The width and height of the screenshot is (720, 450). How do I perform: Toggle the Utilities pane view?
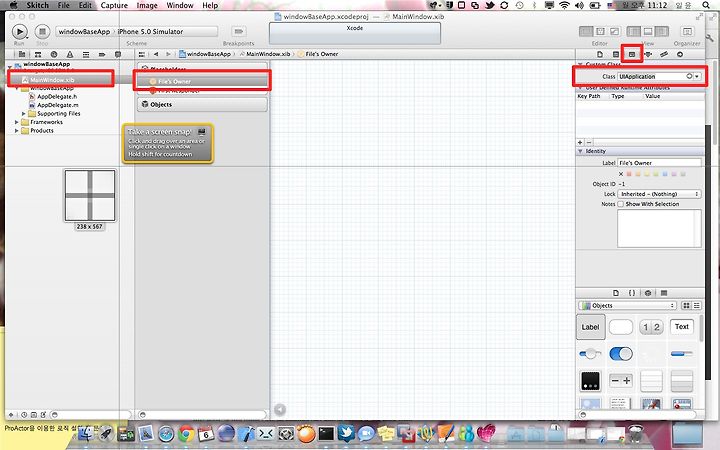662,31
